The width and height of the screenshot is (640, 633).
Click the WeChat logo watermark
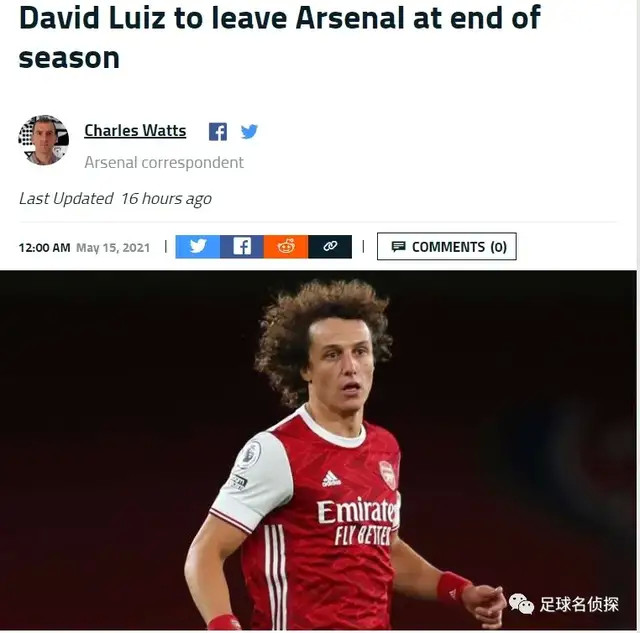tap(521, 604)
